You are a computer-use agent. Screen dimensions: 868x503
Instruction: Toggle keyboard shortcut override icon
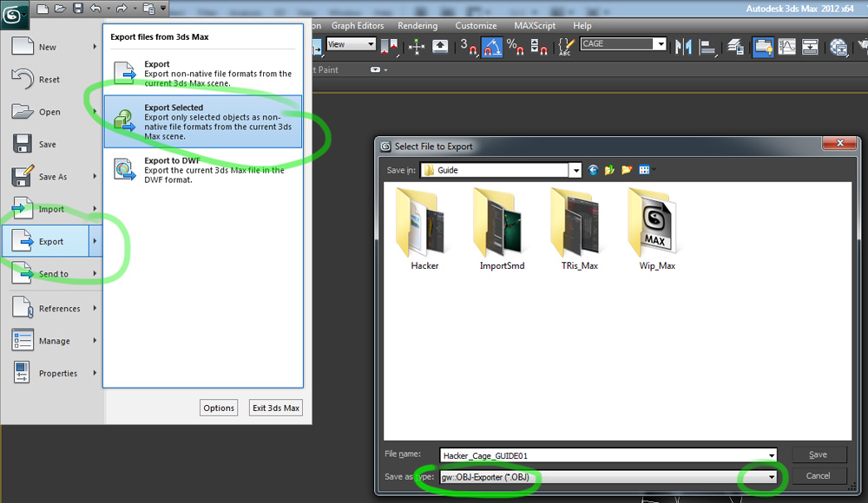440,47
